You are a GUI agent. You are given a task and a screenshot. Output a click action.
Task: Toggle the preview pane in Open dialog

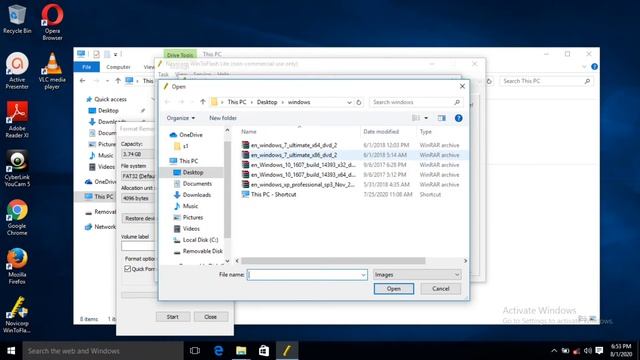pos(442,118)
